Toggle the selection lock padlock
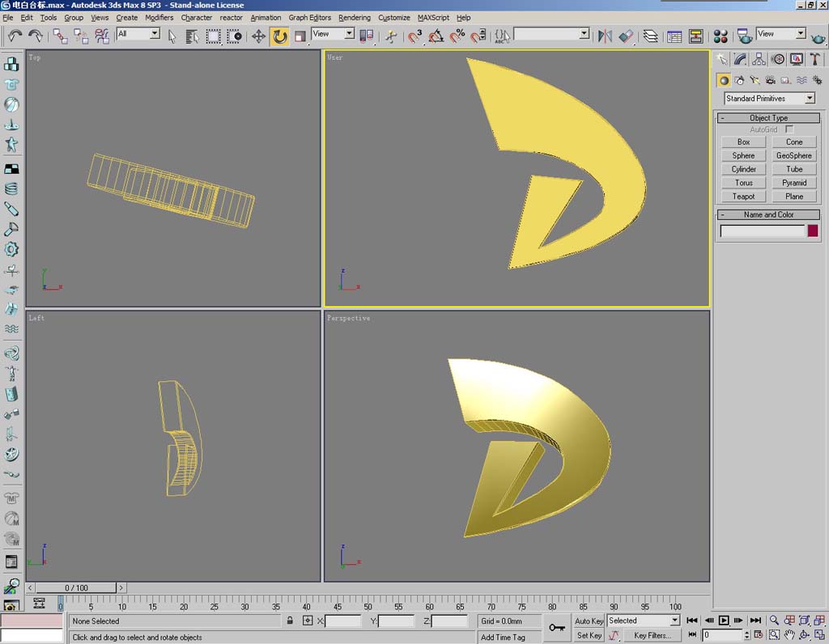The image size is (829, 644). coord(290,621)
